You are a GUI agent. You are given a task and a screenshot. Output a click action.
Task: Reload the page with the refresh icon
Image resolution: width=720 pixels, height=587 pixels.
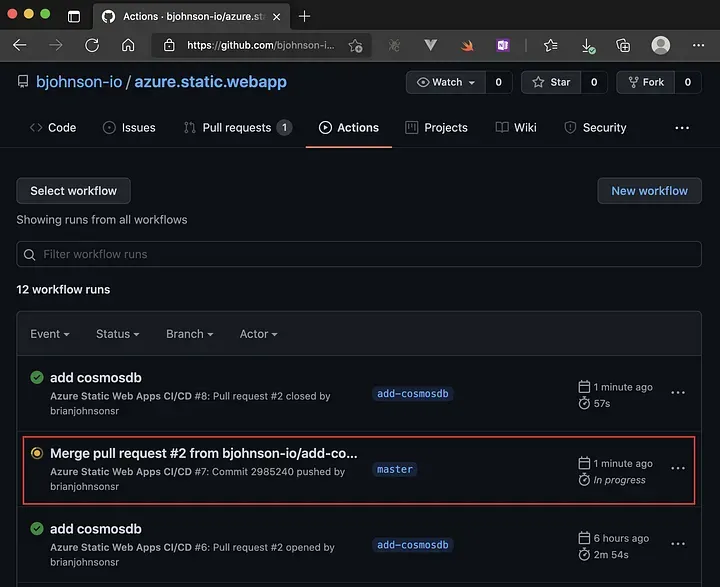pos(92,45)
